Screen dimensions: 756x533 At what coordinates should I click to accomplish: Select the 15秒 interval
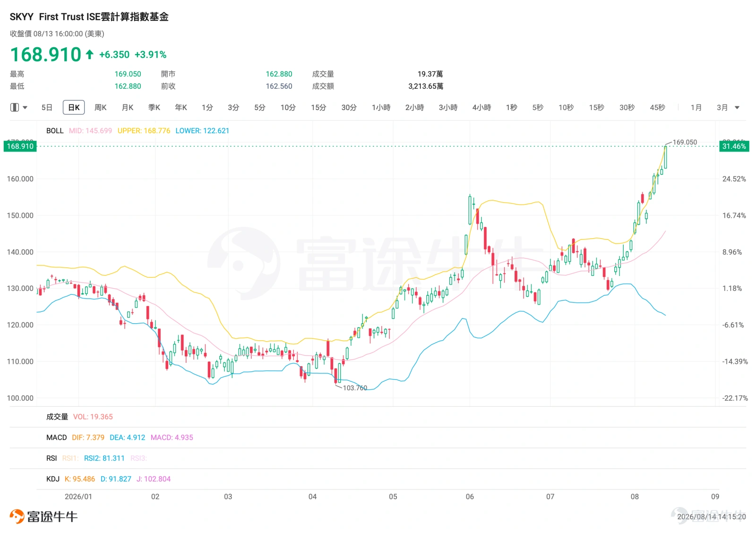tap(597, 108)
